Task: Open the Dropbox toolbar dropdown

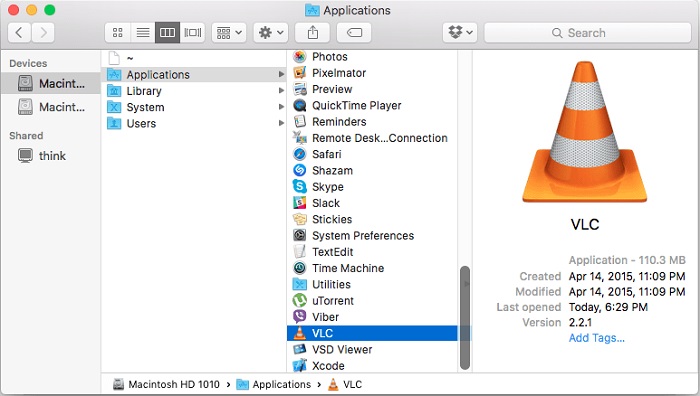Action: coord(460,33)
